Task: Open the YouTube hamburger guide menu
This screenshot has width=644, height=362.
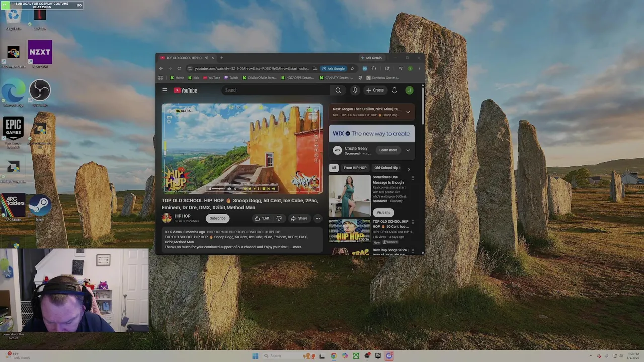Action: pyautogui.click(x=165, y=90)
